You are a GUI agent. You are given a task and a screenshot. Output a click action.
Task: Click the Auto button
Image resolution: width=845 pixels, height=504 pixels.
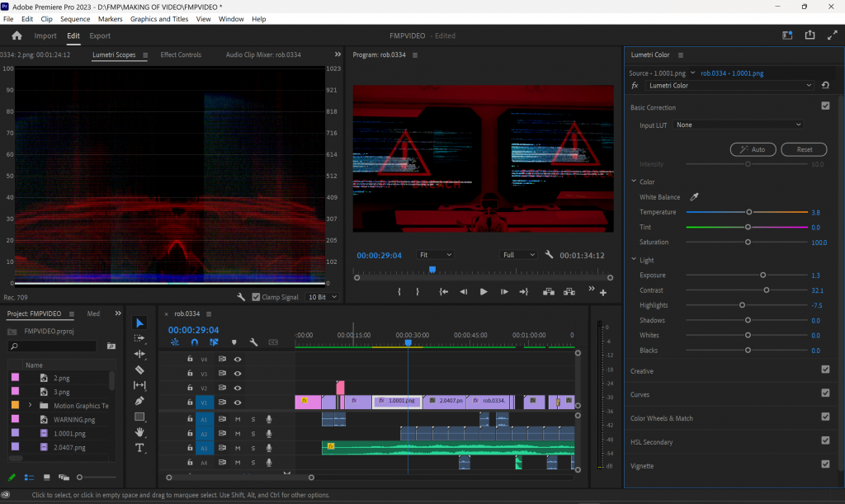tap(753, 149)
